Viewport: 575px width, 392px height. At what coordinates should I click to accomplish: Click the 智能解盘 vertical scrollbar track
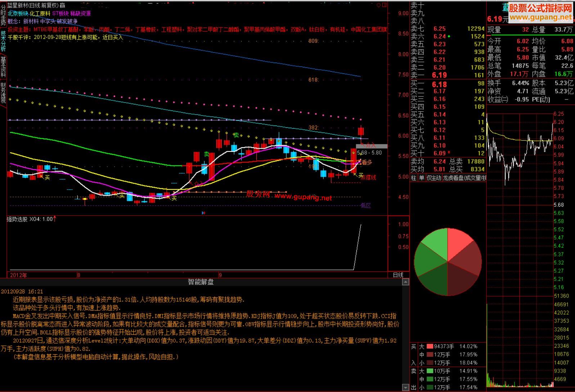pyautogui.click(x=405, y=335)
